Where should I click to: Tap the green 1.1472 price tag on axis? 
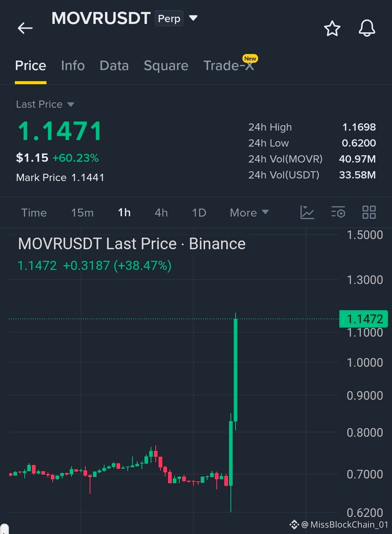click(364, 319)
